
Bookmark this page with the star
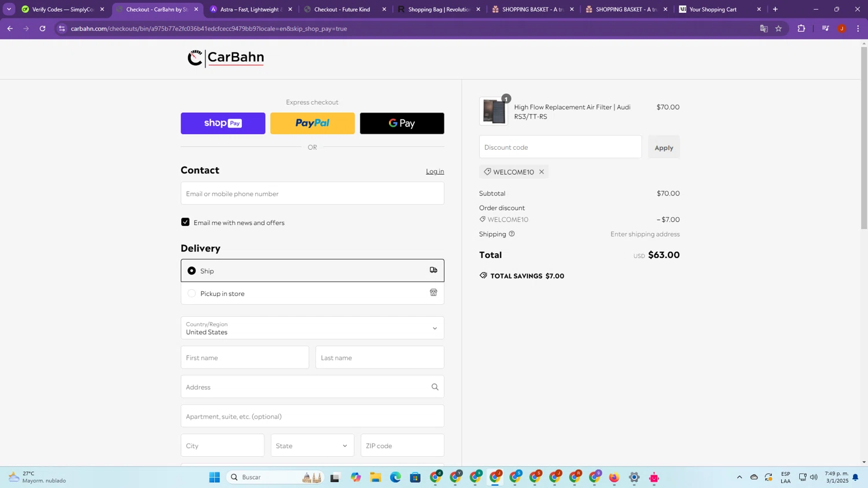pos(779,28)
